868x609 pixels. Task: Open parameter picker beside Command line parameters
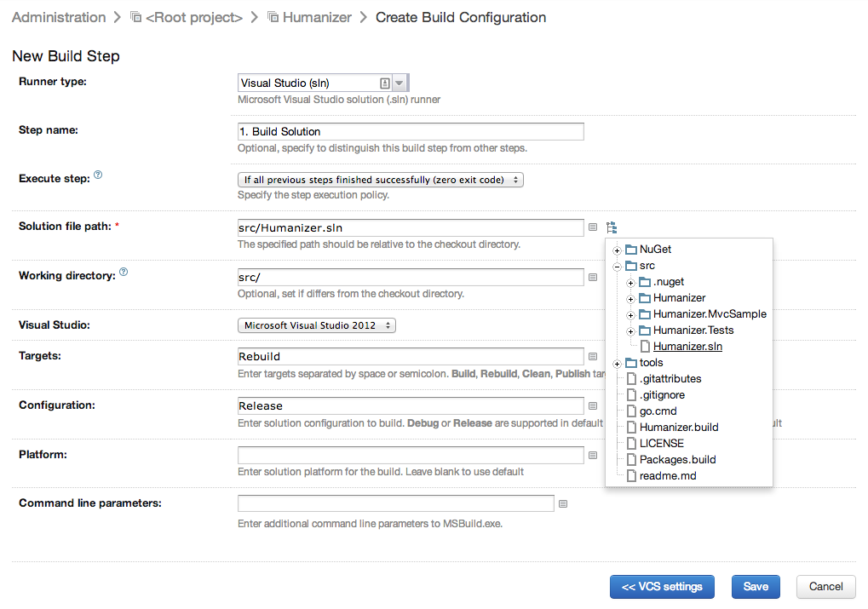tap(563, 504)
